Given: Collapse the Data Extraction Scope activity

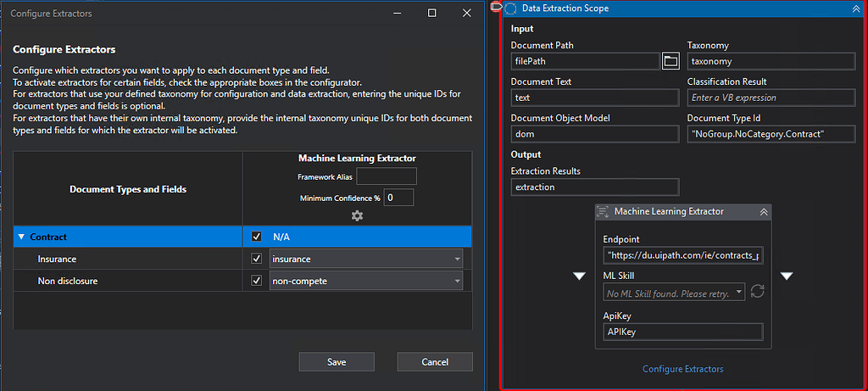Looking at the screenshot, I should pos(855,8).
